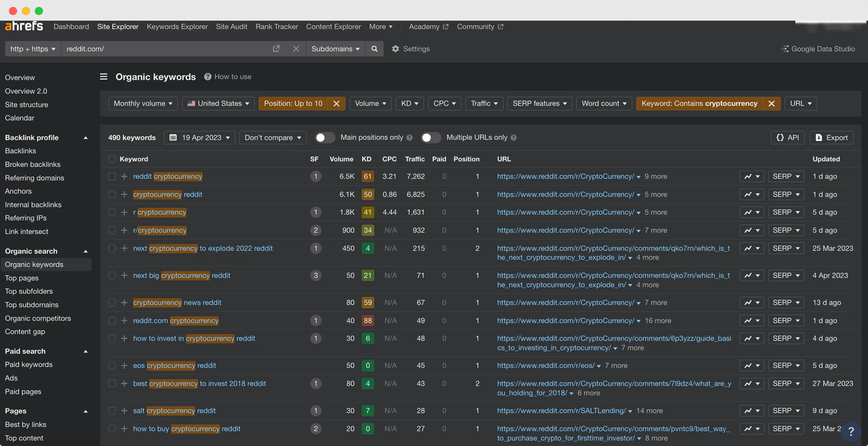
Task: Enable the Main positions only toggle
Action: click(325, 137)
